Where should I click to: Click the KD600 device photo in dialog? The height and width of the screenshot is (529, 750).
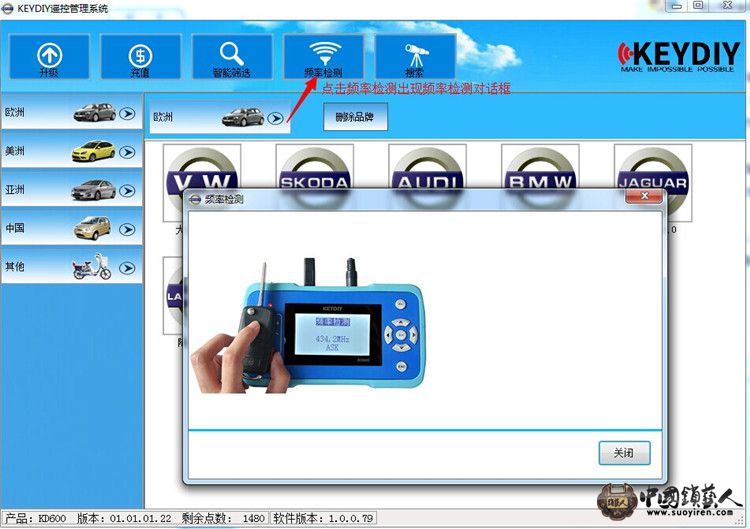(307, 326)
